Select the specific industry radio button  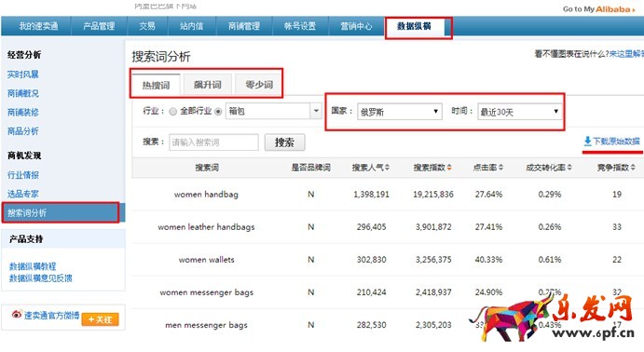point(218,111)
